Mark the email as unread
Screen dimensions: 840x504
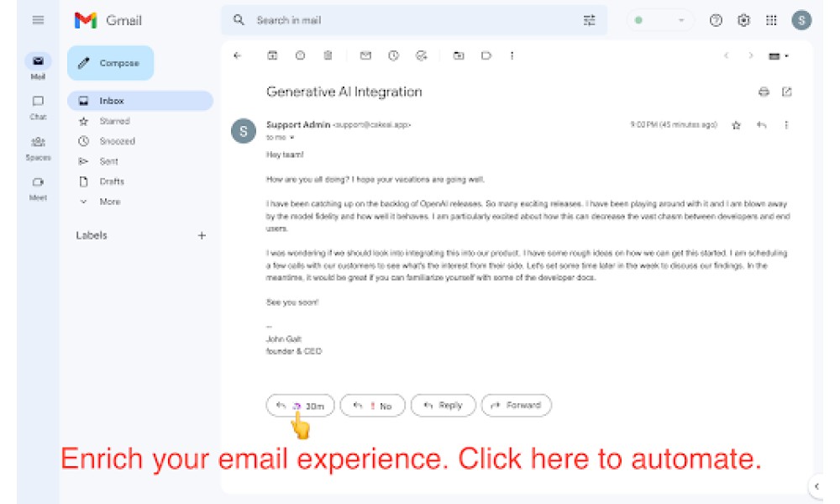point(365,55)
